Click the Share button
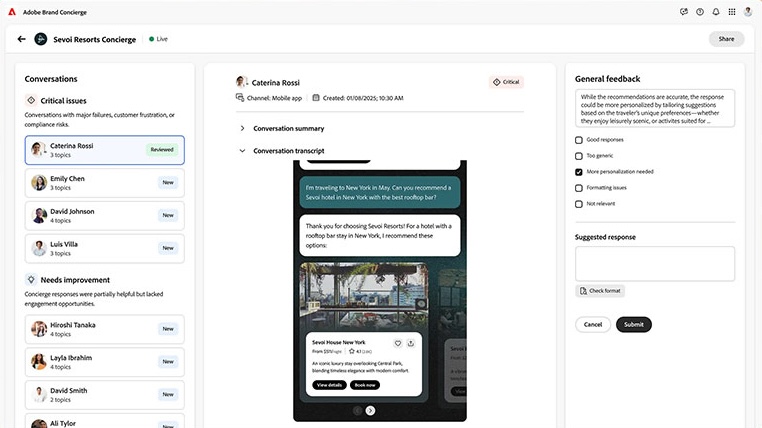Viewport: 762px width, 428px height. [726, 39]
